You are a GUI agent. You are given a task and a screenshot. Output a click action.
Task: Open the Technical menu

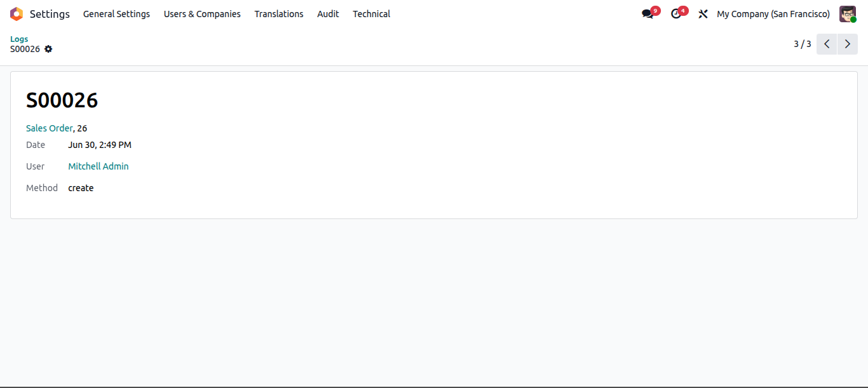(x=372, y=14)
